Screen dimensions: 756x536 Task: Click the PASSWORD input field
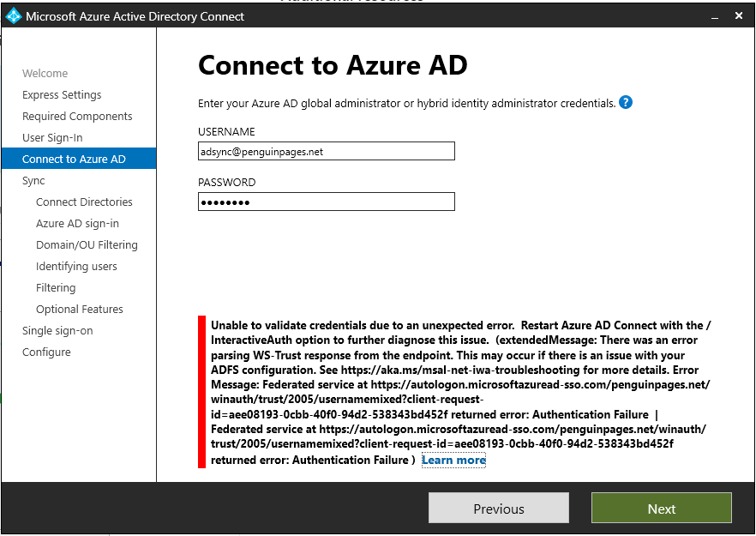point(327,202)
